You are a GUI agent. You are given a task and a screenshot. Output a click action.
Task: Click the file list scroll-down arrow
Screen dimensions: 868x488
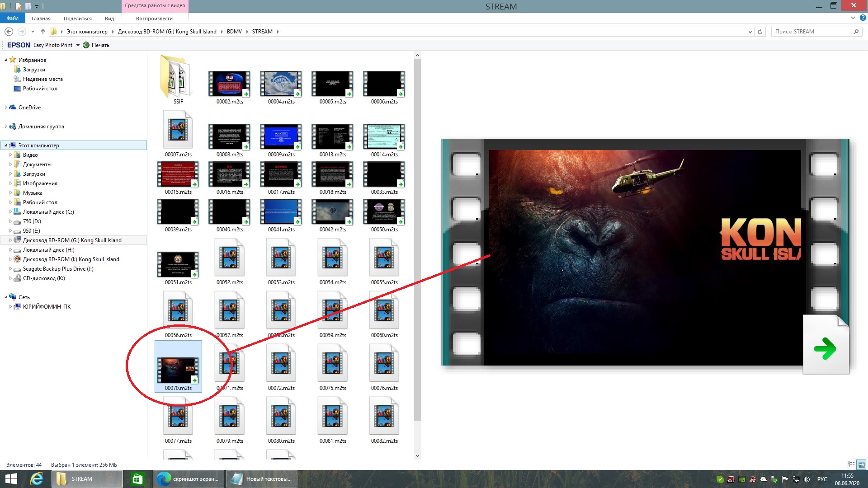click(x=417, y=456)
